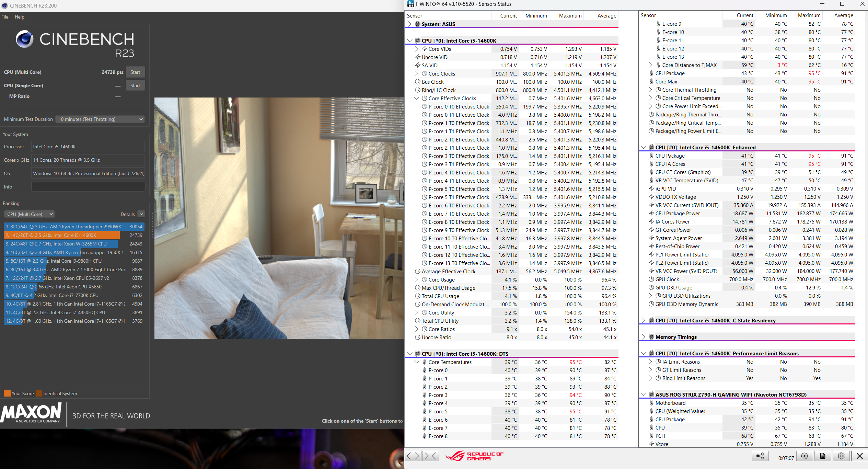Close sensors with the X button in HWiNFO footer
868x469 pixels.
tap(859, 456)
